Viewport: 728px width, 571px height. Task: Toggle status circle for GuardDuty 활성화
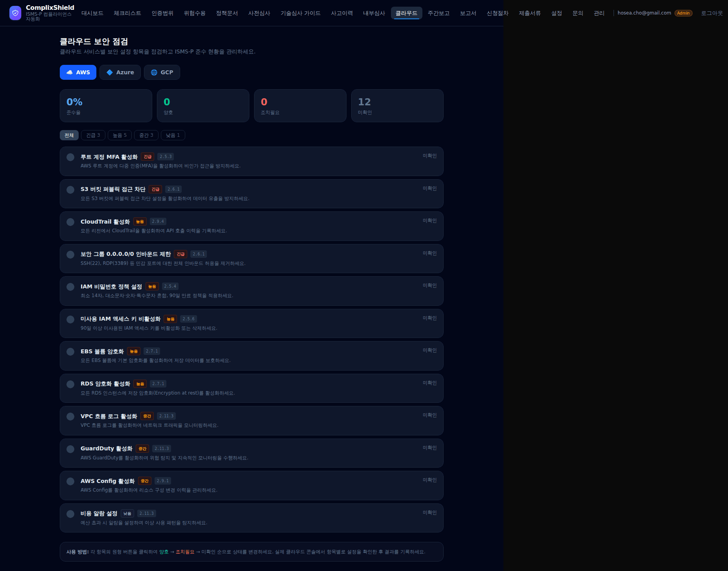coord(70,449)
